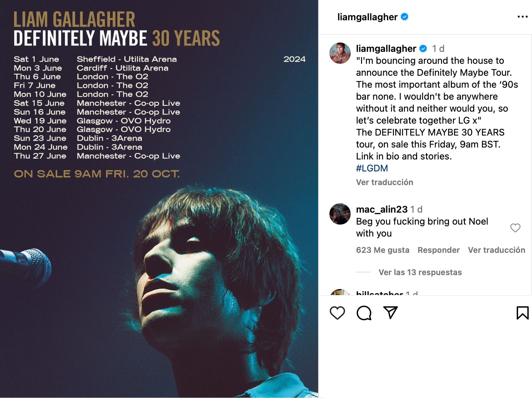532x398 pixels.
Task: Open the #LGDM hashtag
Action: tap(372, 168)
